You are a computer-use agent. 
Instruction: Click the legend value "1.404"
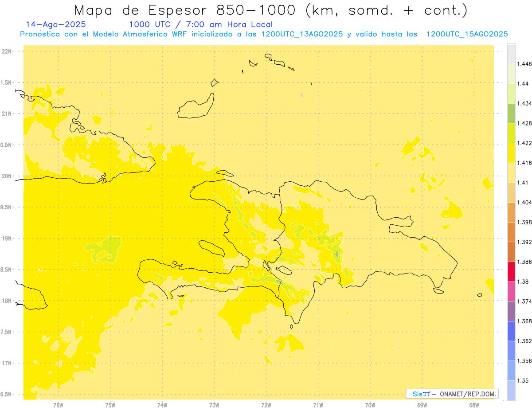click(x=524, y=202)
